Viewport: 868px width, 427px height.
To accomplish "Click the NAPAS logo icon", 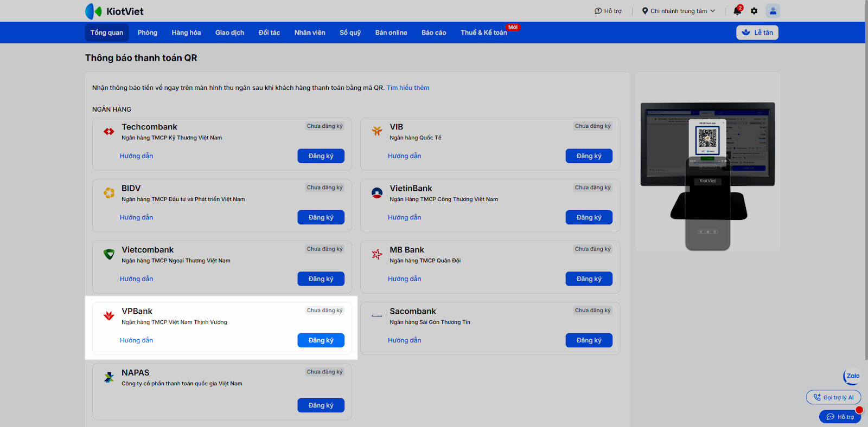I will coord(109,377).
